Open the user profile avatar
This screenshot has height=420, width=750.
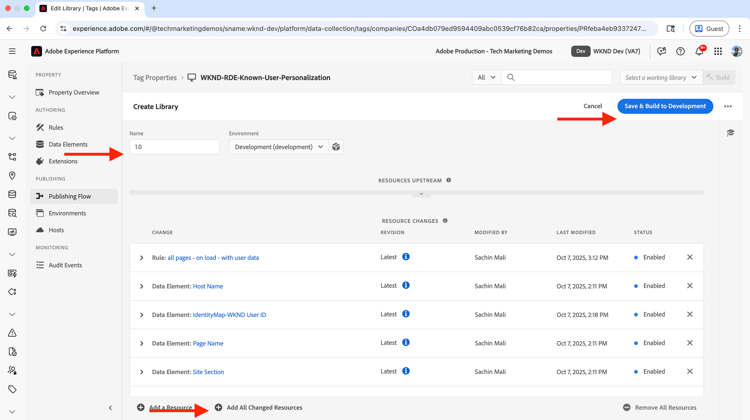point(737,51)
